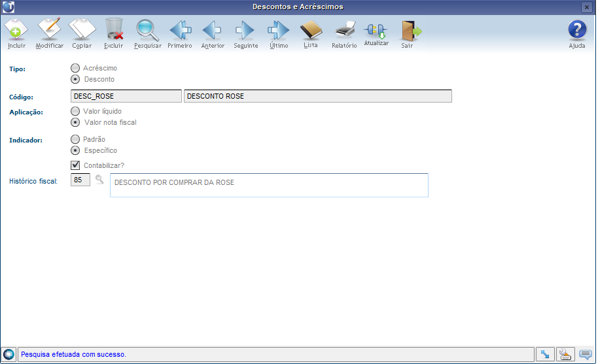Go to Primeiro record
This screenshot has height=364, width=598.
point(180,30)
